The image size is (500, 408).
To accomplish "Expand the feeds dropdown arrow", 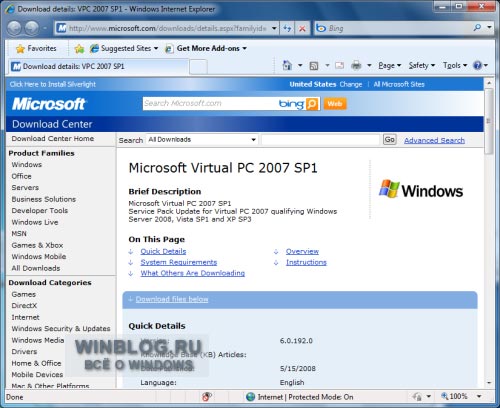I will 327,65.
